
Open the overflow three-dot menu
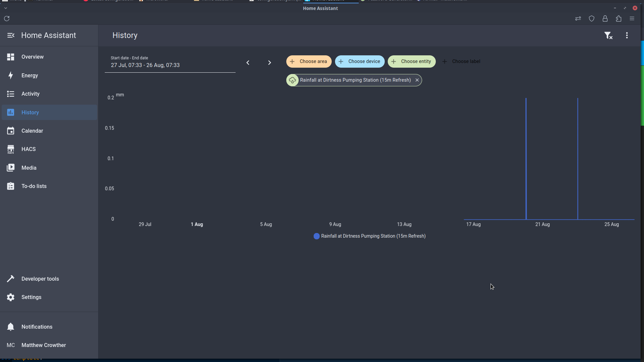click(627, 35)
